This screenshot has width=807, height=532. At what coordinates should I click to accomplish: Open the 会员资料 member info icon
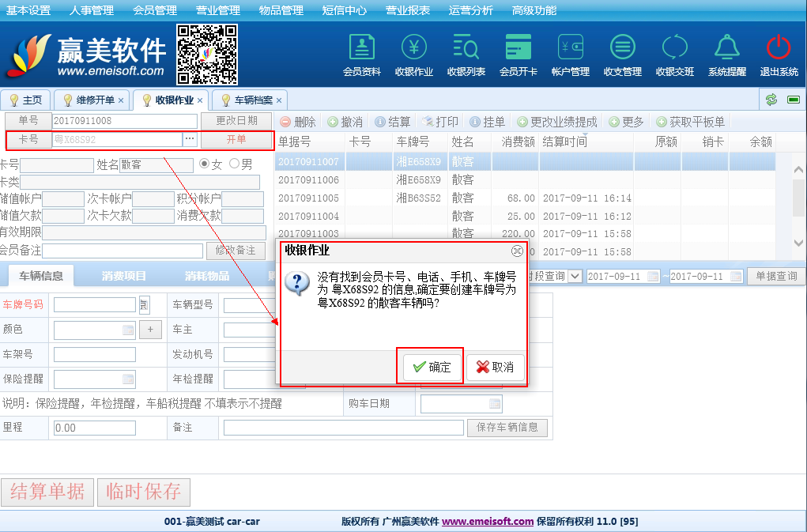coord(362,54)
